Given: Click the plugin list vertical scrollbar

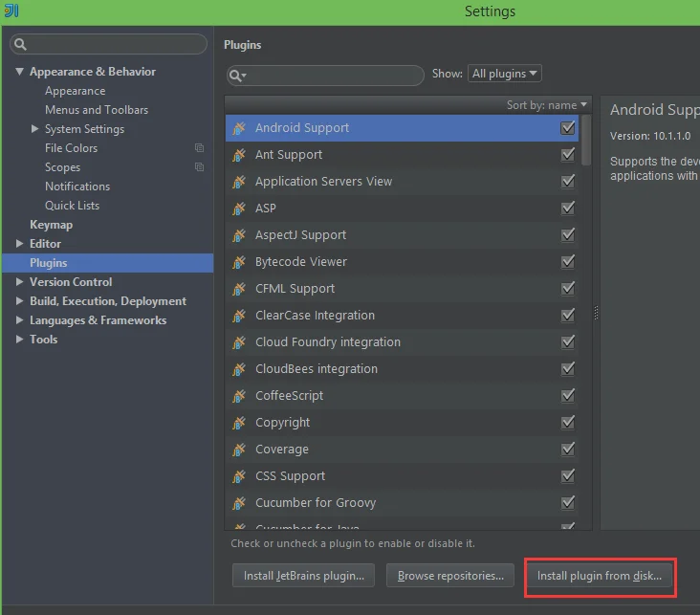Looking at the screenshot, I should coord(586,139).
